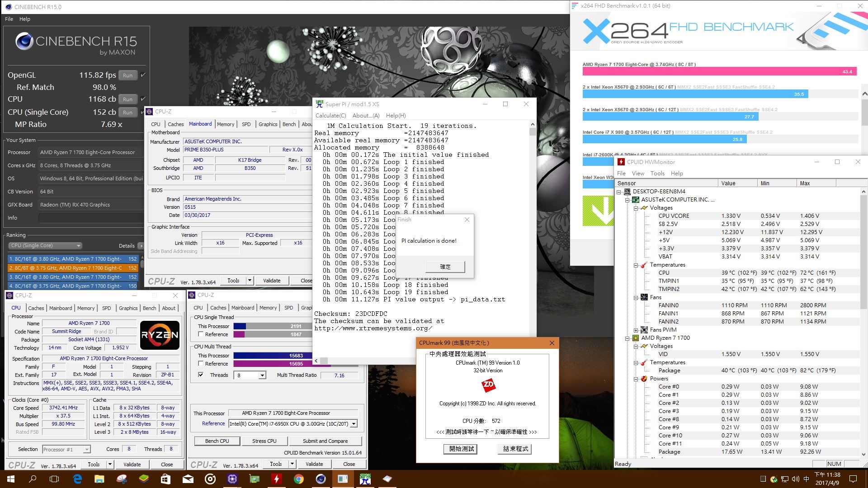Expand the Fans PWM node
This screenshot has height=488, width=868.
636,330
